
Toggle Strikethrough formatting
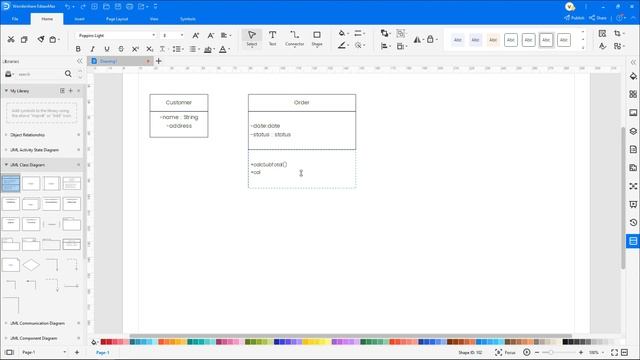click(x=121, y=49)
